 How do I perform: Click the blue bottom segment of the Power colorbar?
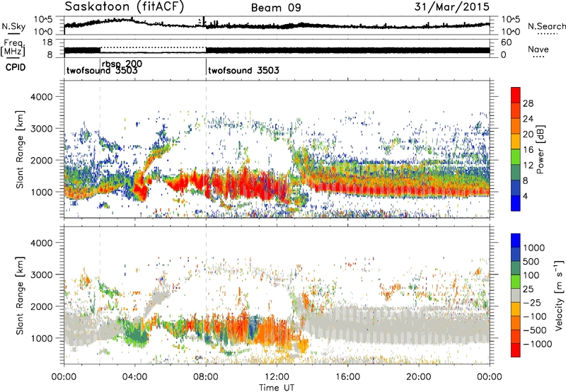coord(516,204)
